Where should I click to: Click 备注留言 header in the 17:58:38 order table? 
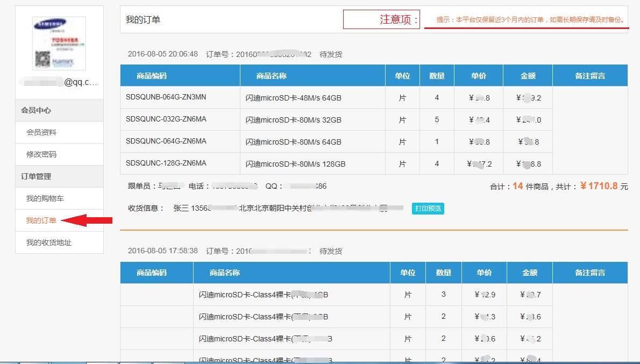(590, 273)
